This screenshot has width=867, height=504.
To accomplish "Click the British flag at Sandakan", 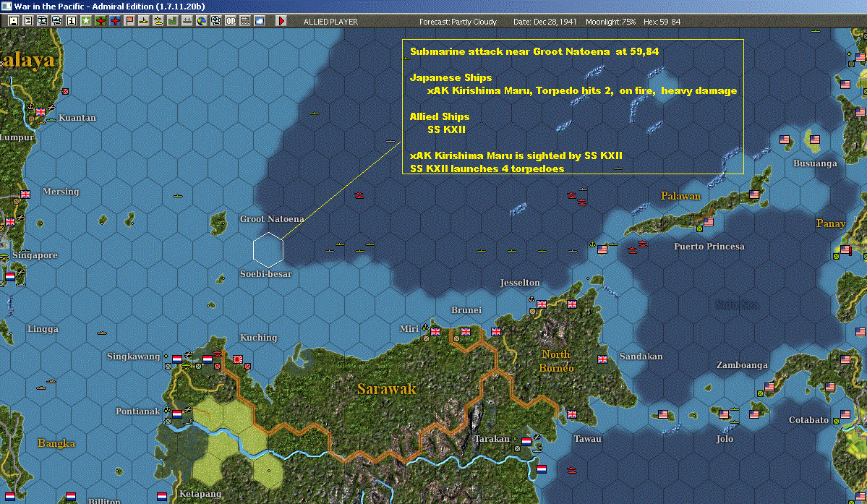I will [x=602, y=359].
